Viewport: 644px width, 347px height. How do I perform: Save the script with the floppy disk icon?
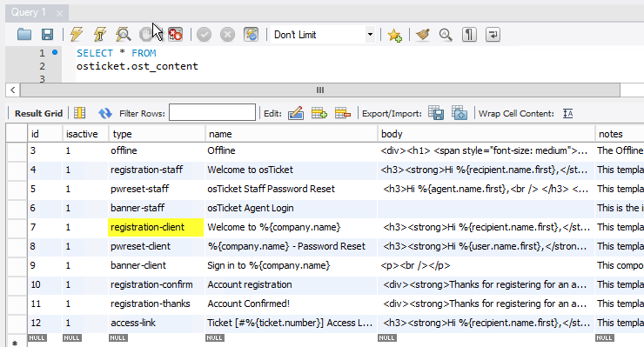pyautogui.click(x=47, y=35)
